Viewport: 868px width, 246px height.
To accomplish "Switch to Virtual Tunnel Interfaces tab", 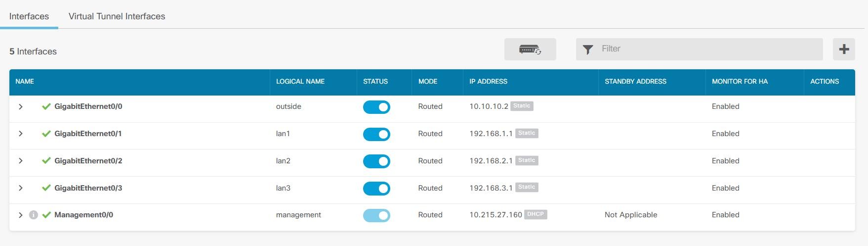I will (117, 16).
